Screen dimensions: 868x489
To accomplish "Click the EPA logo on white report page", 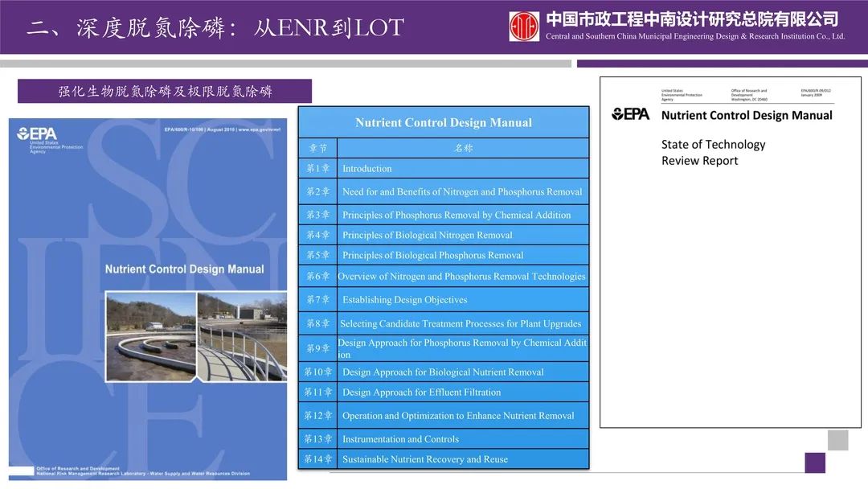I will 631,115.
